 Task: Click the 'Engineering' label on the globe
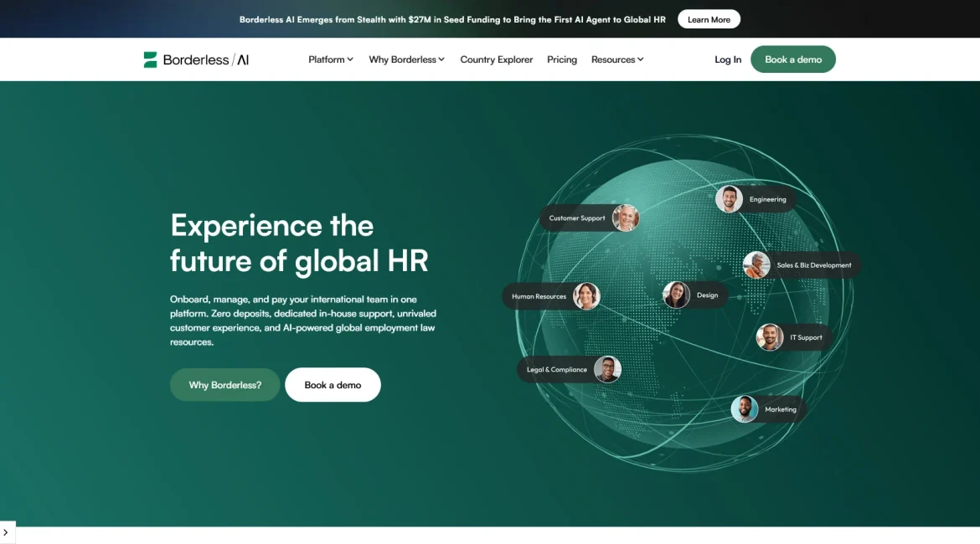(x=767, y=199)
